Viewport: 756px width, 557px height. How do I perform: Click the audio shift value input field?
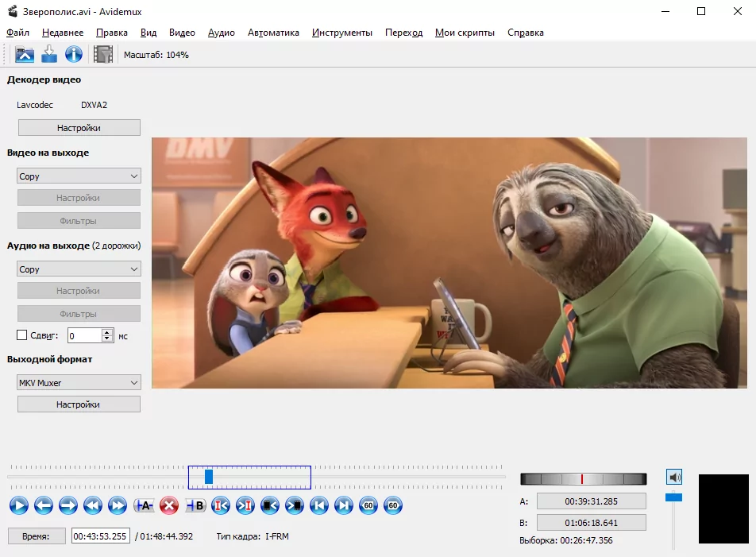tap(85, 335)
